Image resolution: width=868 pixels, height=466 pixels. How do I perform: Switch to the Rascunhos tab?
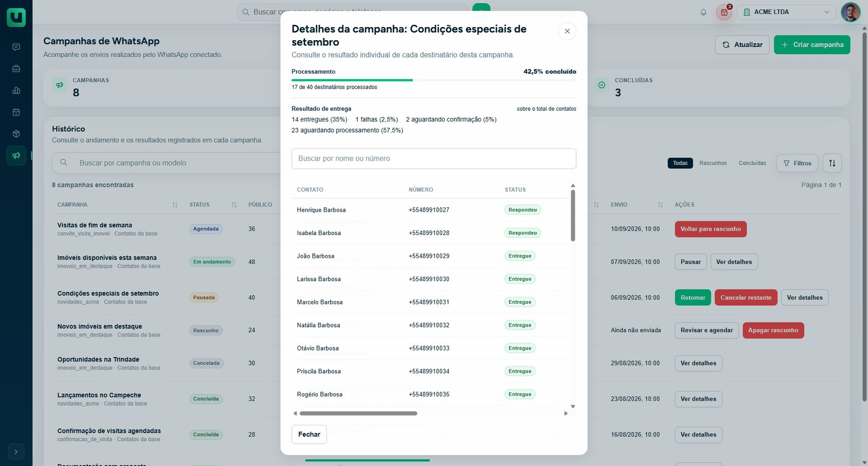713,163
